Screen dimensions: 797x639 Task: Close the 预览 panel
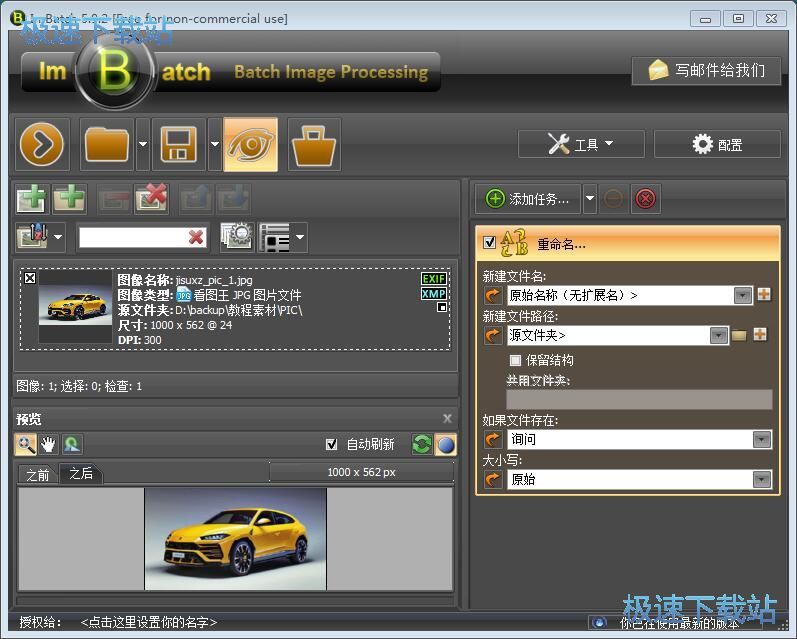tap(447, 418)
